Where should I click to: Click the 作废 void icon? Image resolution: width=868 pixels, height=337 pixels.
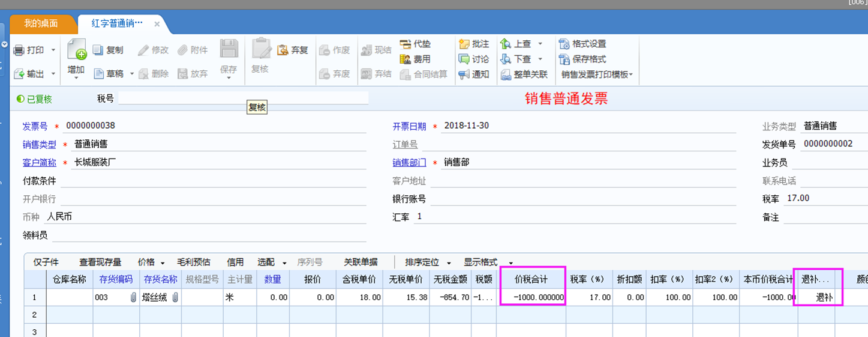click(x=325, y=50)
